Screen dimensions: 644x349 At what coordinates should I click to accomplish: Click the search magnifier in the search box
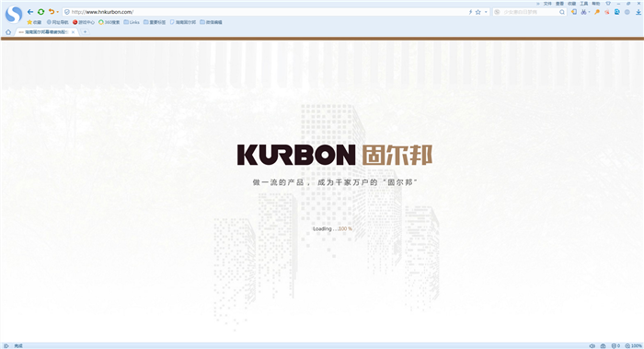pyautogui.click(x=562, y=12)
